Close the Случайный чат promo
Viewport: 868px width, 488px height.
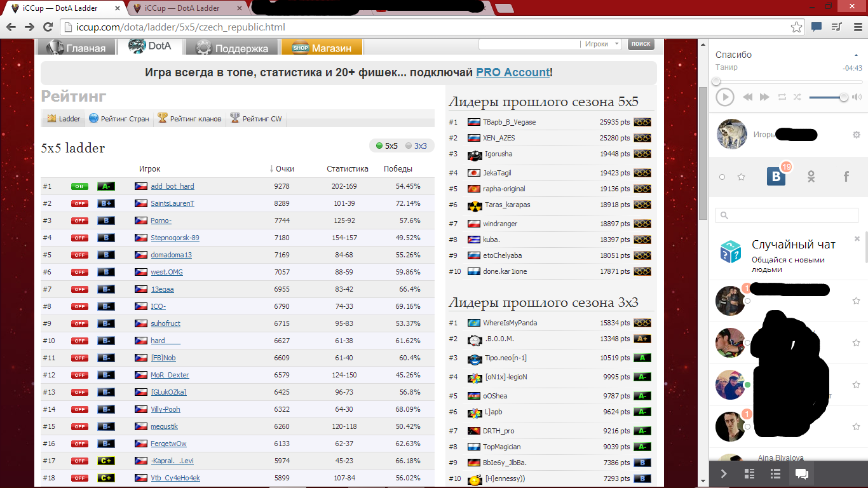click(x=857, y=239)
